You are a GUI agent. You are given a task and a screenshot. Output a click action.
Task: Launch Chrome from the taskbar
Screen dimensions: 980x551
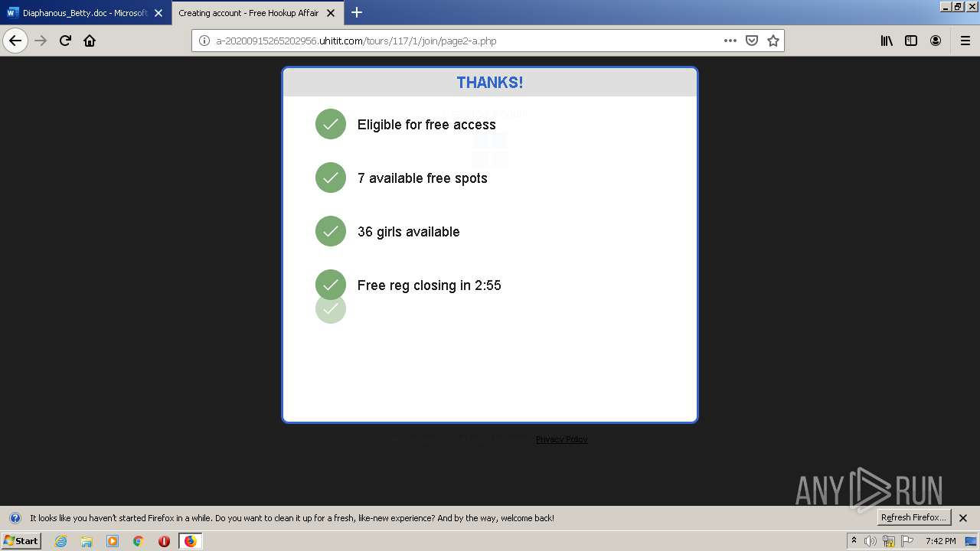coord(139,541)
